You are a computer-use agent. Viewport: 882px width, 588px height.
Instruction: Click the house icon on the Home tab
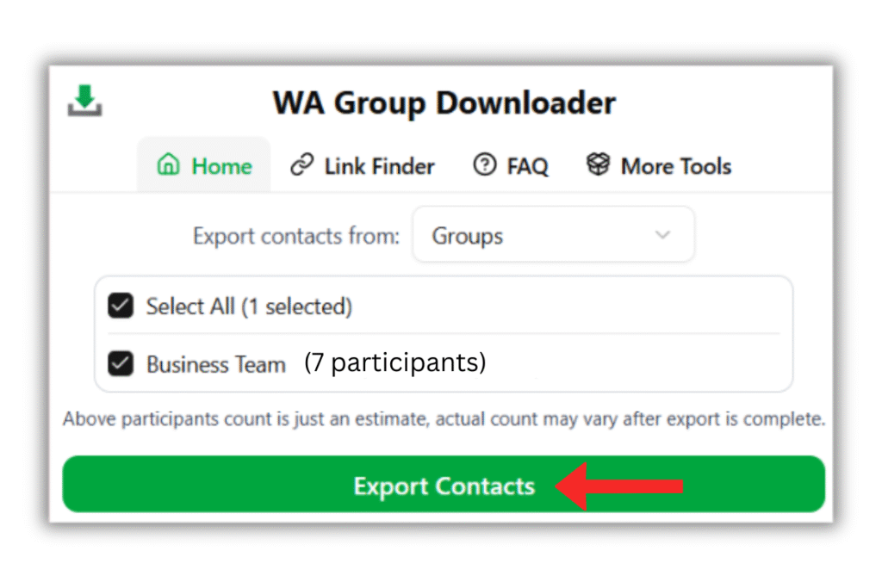coord(169,164)
